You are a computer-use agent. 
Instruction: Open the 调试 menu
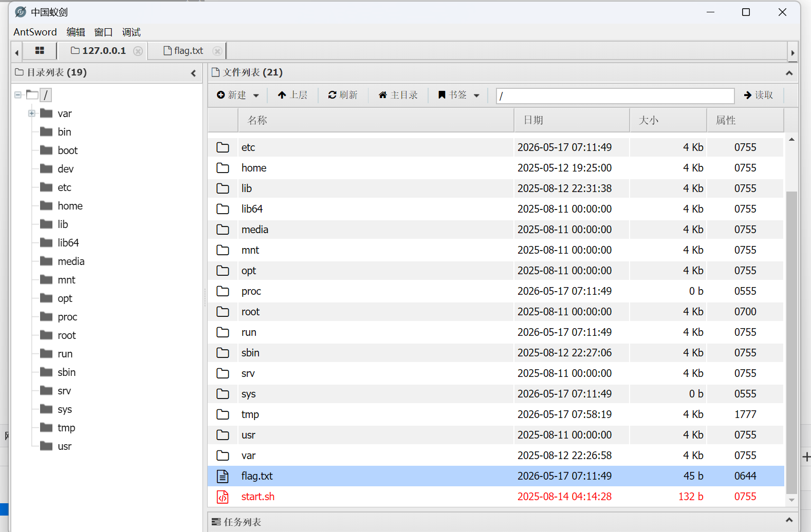click(131, 32)
